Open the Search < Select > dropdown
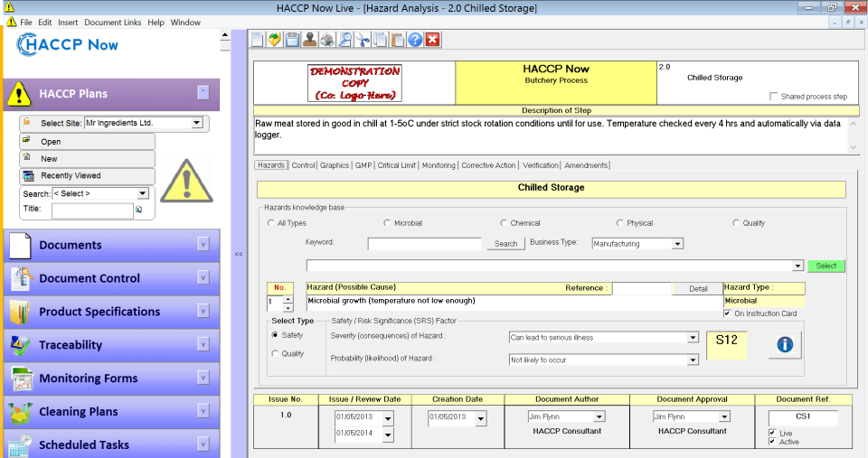Screen dimensions: 868x458 pyautogui.click(x=142, y=193)
